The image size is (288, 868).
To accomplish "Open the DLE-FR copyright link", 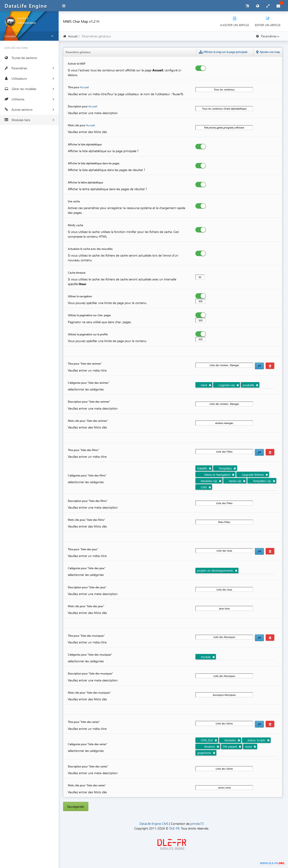I will pyautogui.click(x=174, y=828).
